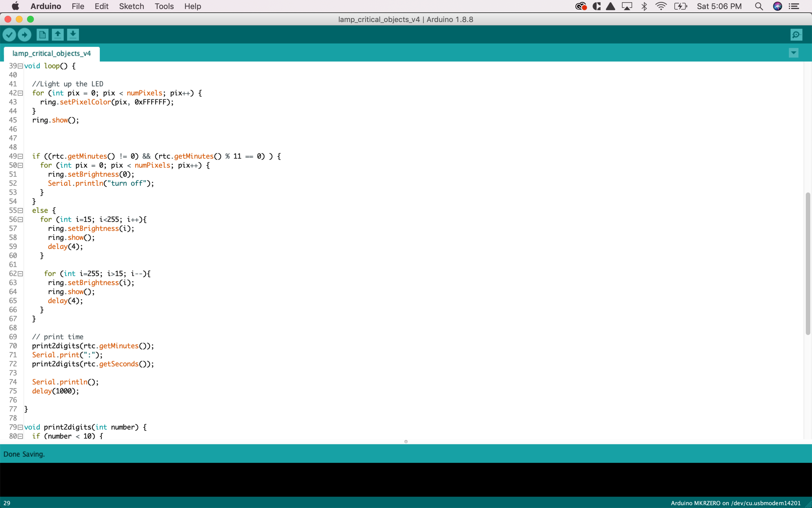Collapse the for loop fold at line 42
This screenshot has width=812, height=508.
click(20, 93)
